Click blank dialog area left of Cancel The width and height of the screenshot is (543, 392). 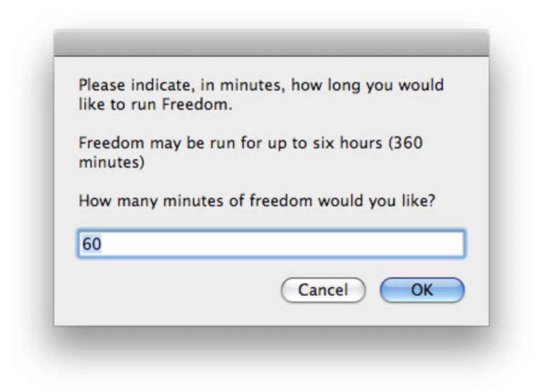(178, 291)
